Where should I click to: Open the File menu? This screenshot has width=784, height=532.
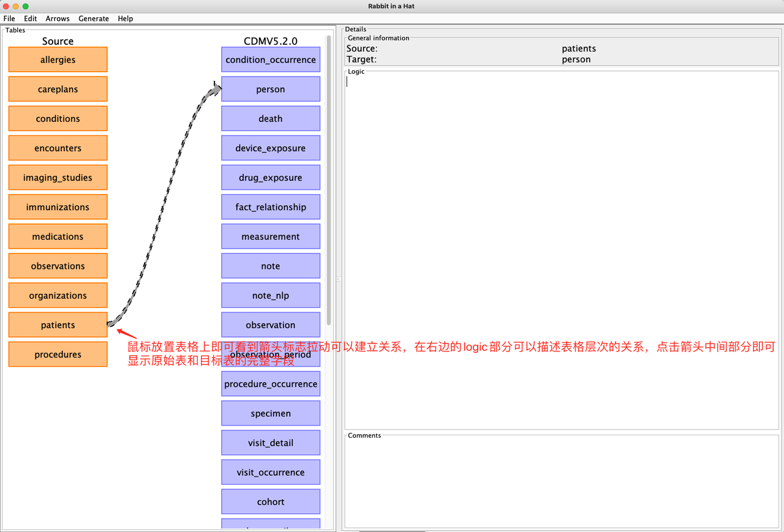coord(9,18)
